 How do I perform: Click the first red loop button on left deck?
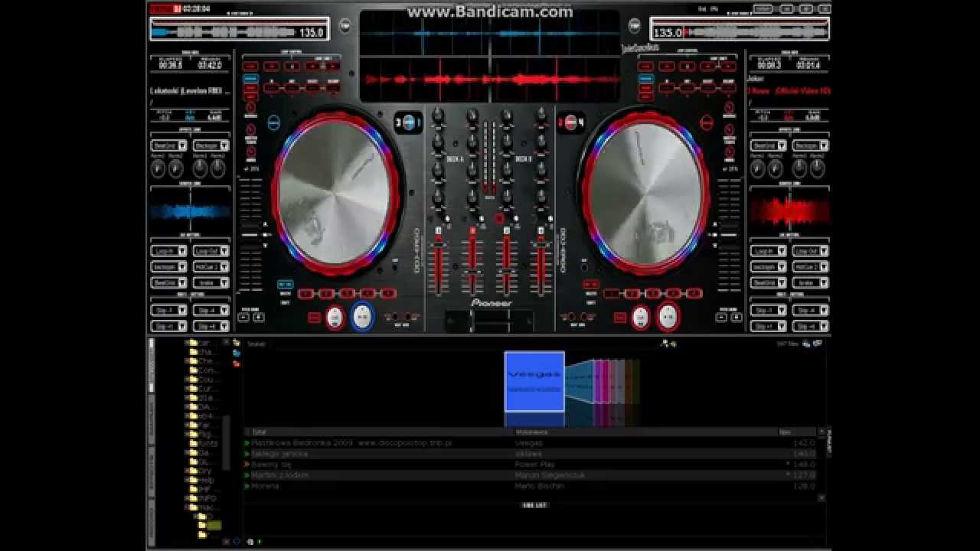[x=250, y=66]
